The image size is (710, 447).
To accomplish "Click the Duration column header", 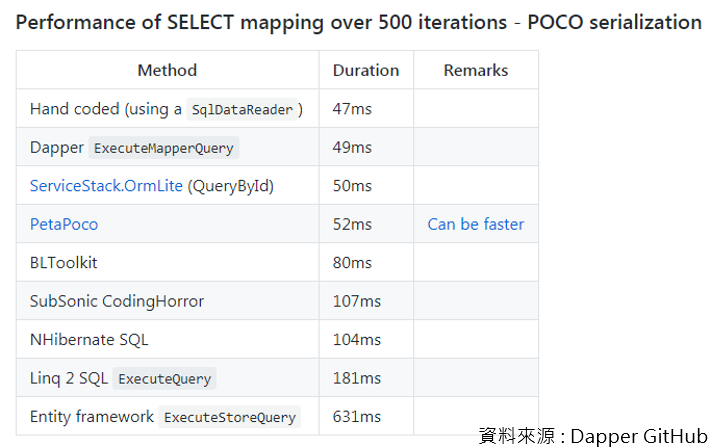I will click(x=366, y=71).
